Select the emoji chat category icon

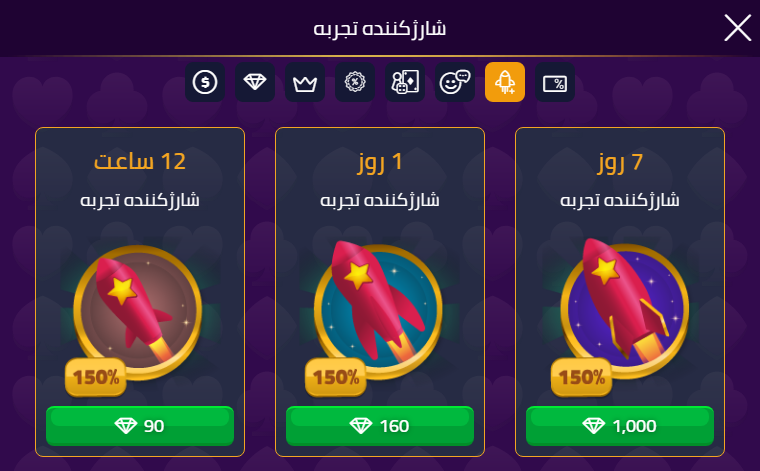click(x=455, y=82)
